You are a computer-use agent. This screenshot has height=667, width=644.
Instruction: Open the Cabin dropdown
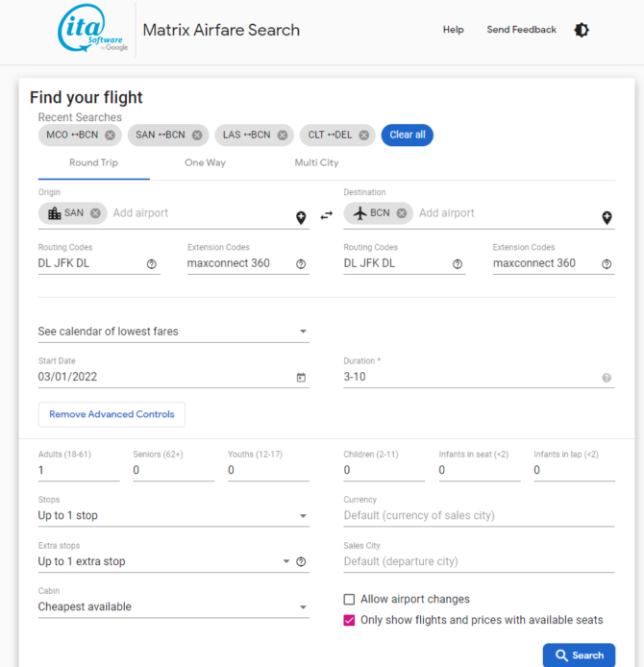click(174, 607)
